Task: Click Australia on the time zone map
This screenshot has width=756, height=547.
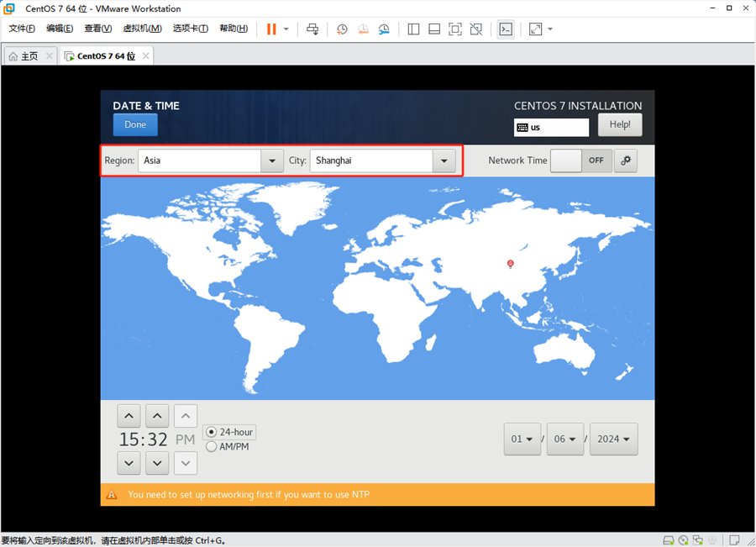Action: click(564, 350)
